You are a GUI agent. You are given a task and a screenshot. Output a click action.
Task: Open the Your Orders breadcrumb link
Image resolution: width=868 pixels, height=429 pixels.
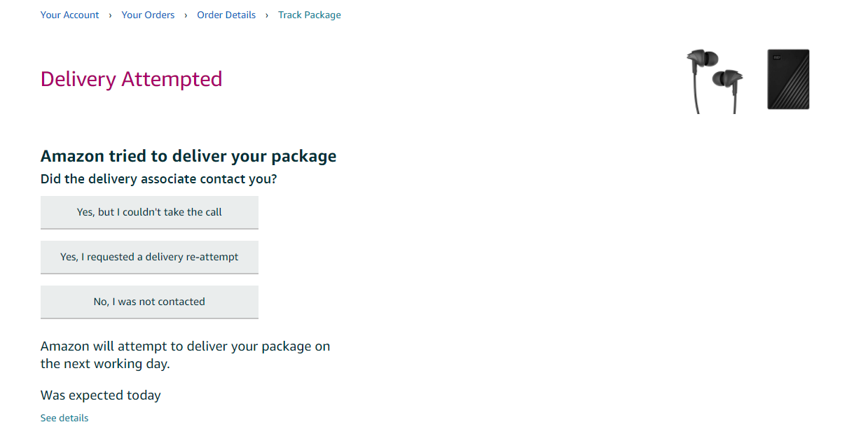click(148, 15)
